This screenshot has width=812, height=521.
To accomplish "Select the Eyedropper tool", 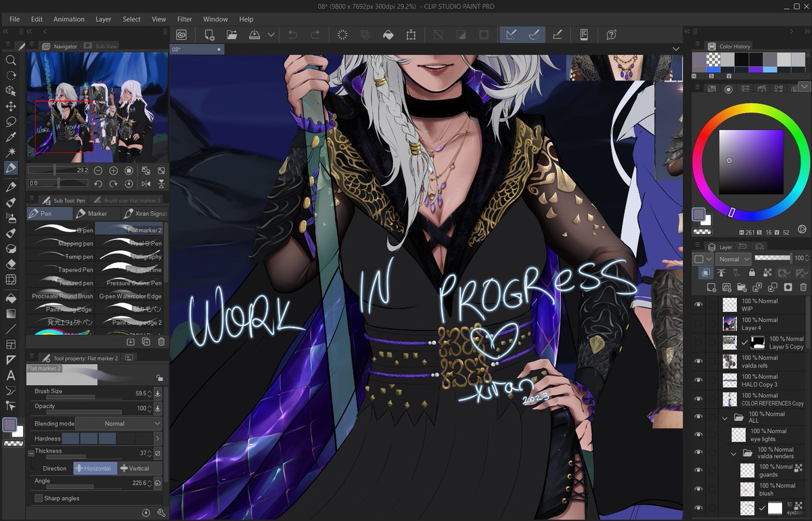I will [x=11, y=137].
